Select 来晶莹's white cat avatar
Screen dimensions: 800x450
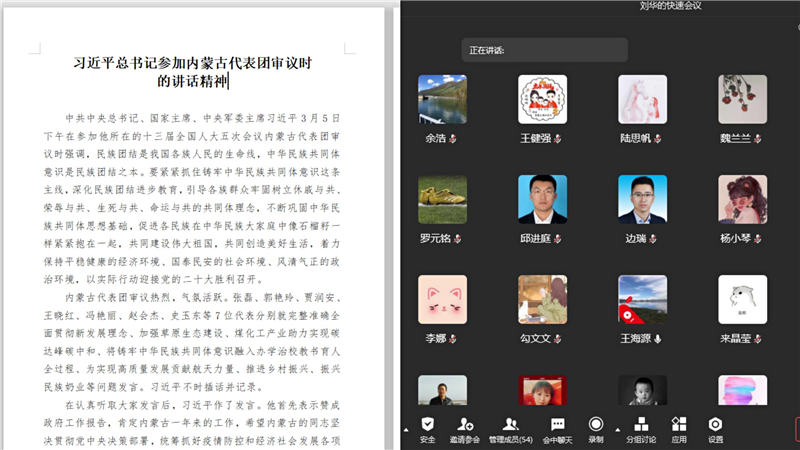(742, 299)
